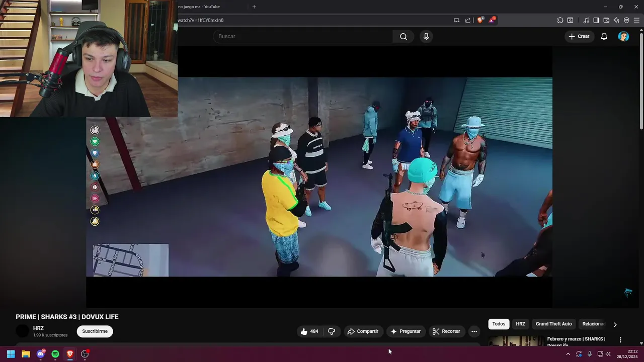644x362 pixels.
Task: Toggle the browser sidebar panel icon
Action: coord(596,20)
